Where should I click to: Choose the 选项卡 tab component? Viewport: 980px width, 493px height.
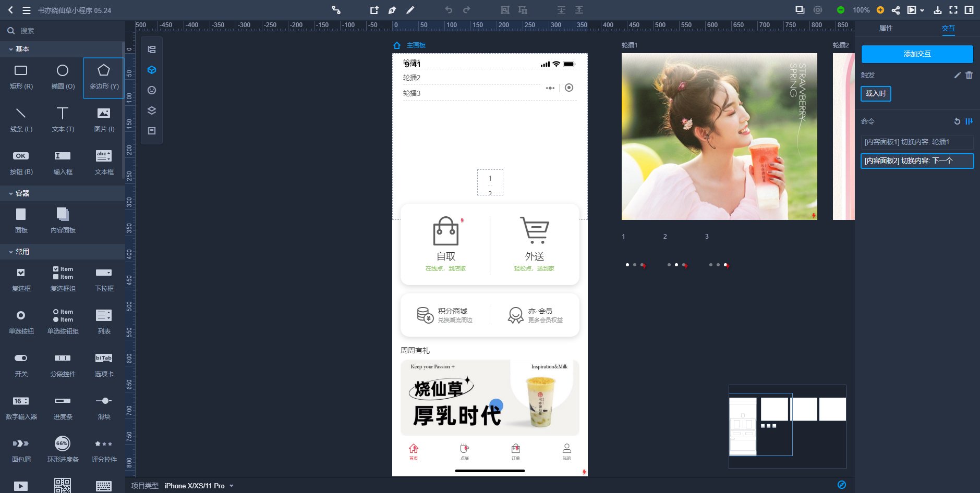(x=104, y=365)
